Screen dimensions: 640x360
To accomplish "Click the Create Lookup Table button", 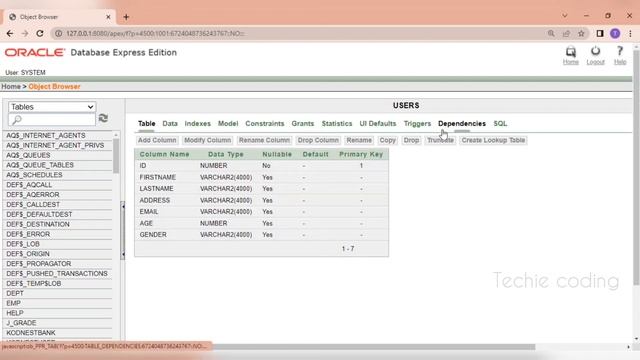I will point(493,140).
